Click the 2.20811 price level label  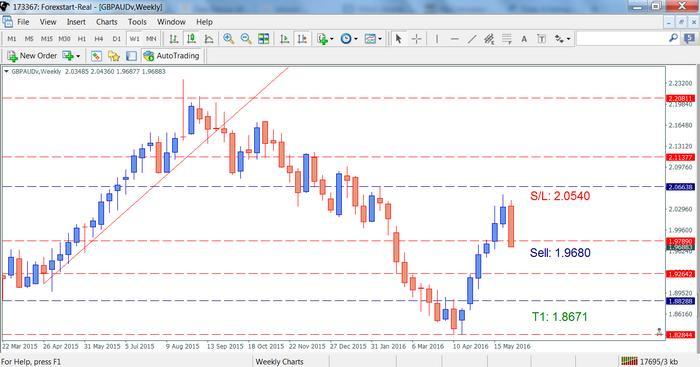[x=680, y=98]
